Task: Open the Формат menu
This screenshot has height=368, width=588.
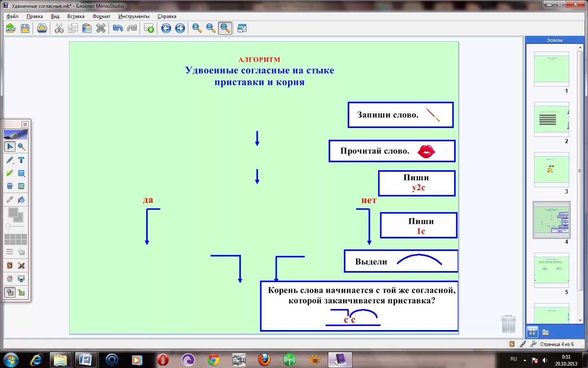Action: 101,16
